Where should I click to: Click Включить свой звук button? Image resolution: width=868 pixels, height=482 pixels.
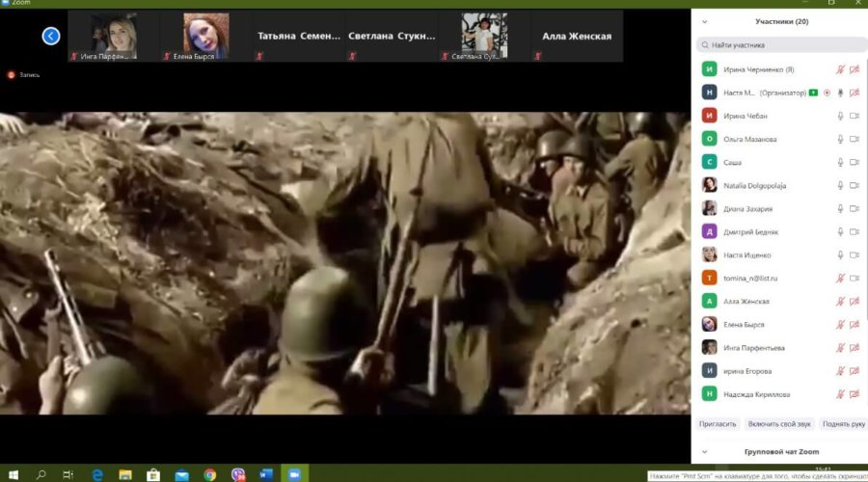pos(779,424)
